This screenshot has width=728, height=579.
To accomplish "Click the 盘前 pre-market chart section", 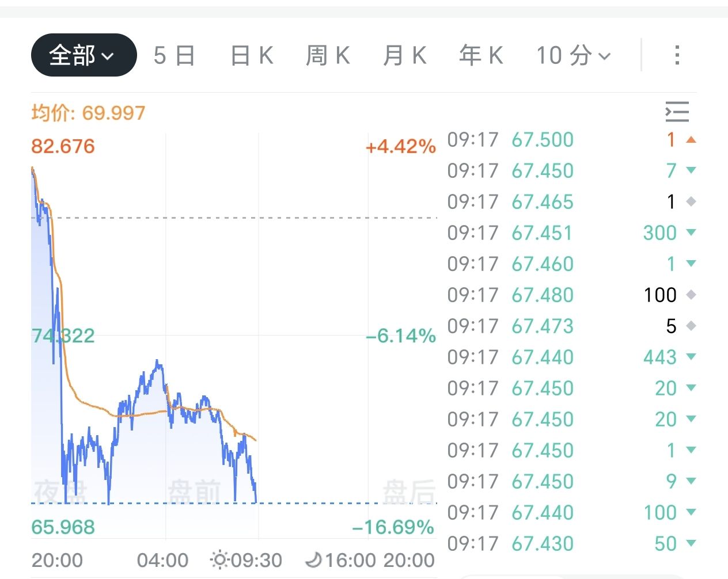I will [x=195, y=492].
